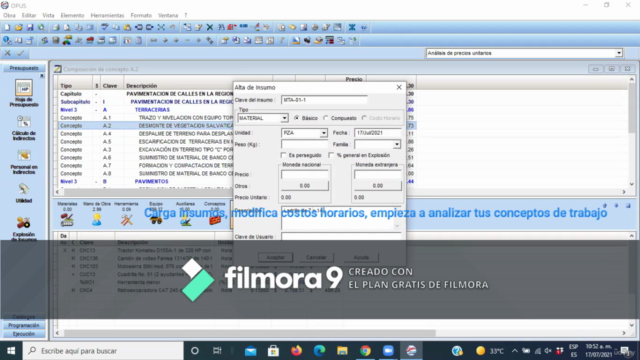Click the Windows search box in taskbar

click(103, 351)
